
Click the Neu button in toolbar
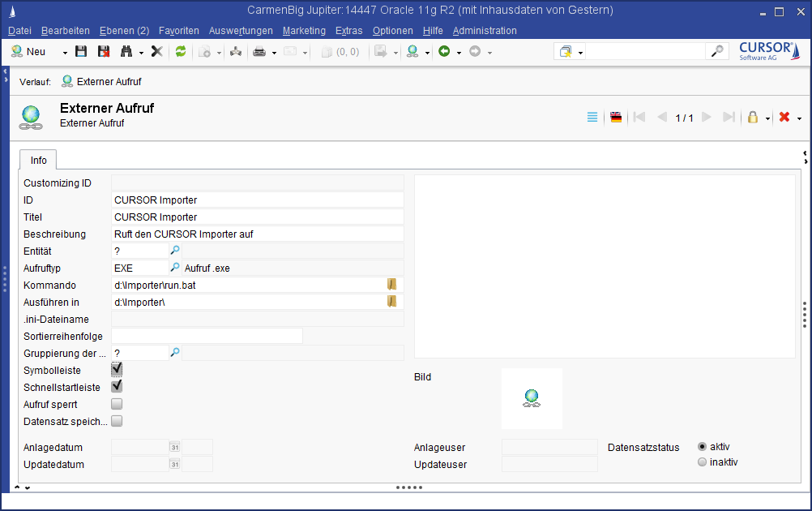[x=28, y=52]
